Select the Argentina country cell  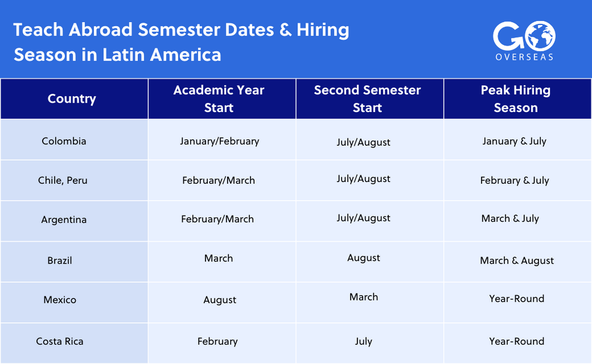coord(64,220)
